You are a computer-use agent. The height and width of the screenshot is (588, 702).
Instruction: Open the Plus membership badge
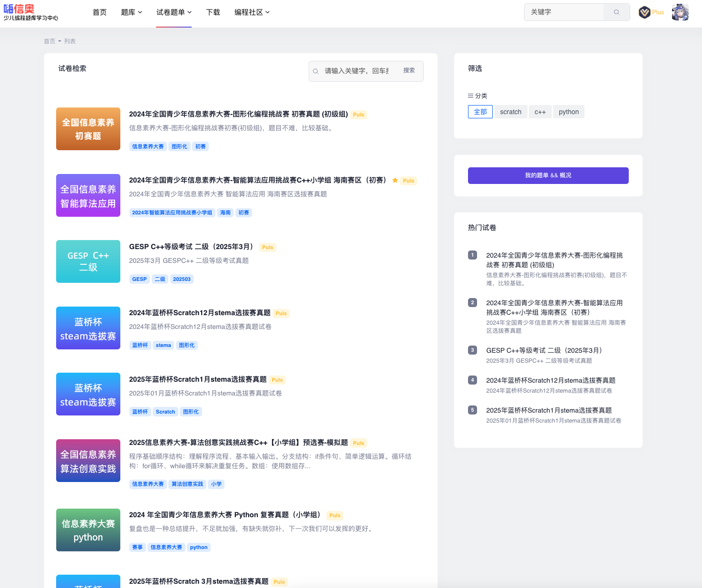pyautogui.click(x=651, y=12)
